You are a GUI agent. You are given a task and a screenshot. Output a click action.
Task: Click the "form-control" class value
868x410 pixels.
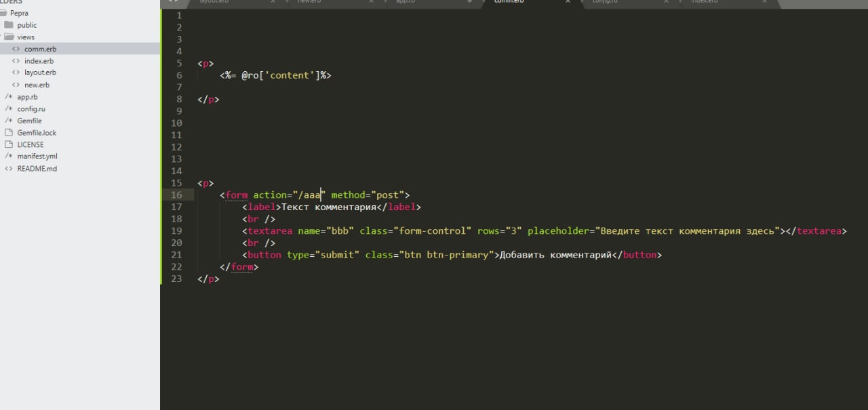pos(432,231)
